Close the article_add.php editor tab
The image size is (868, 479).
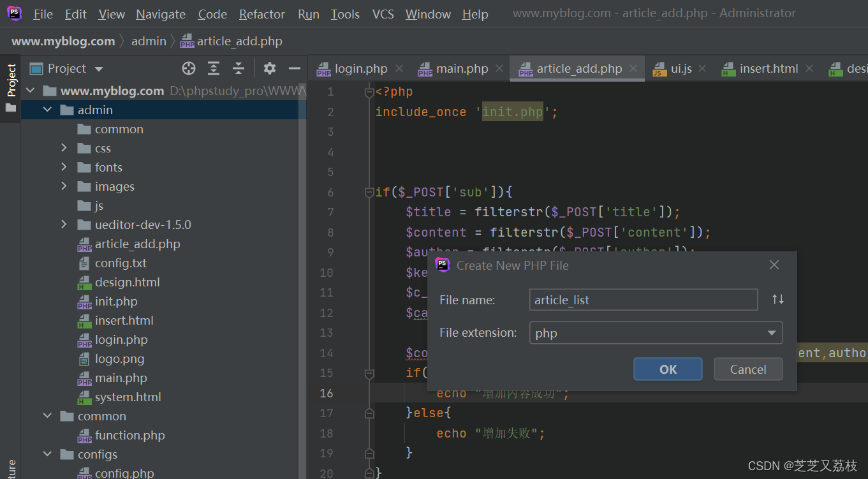pos(633,68)
